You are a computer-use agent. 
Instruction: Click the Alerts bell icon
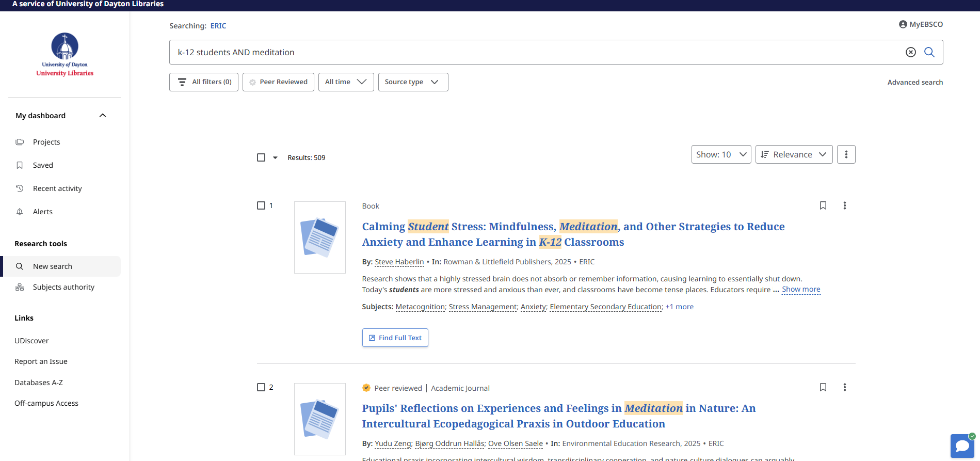click(20, 212)
